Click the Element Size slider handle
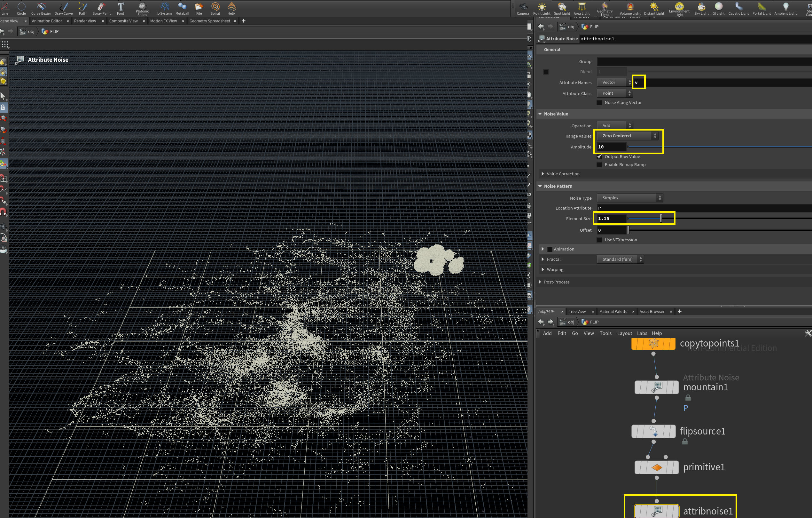Image resolution: width=812 pixels, height=518 pixels. pos(661,218)
